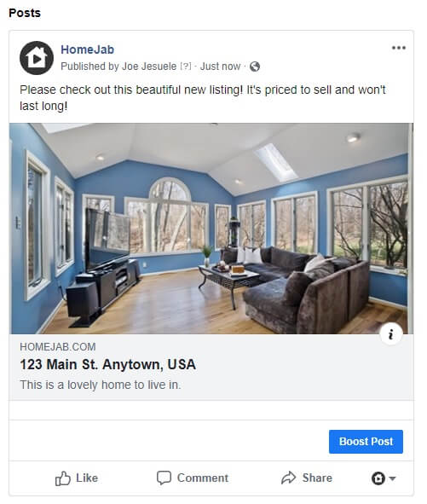Open the three-dot post options menu
427x504 pixels.
(x=398, y=48)
